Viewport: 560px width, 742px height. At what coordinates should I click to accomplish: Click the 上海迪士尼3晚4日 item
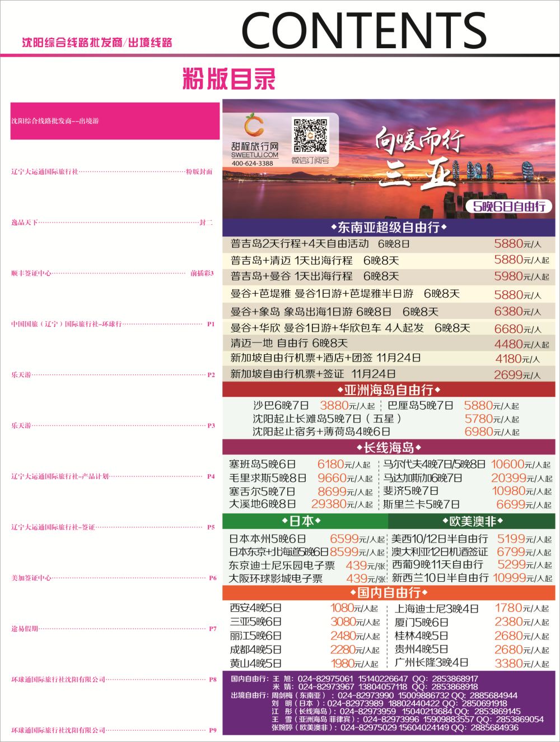click(472, 608)
